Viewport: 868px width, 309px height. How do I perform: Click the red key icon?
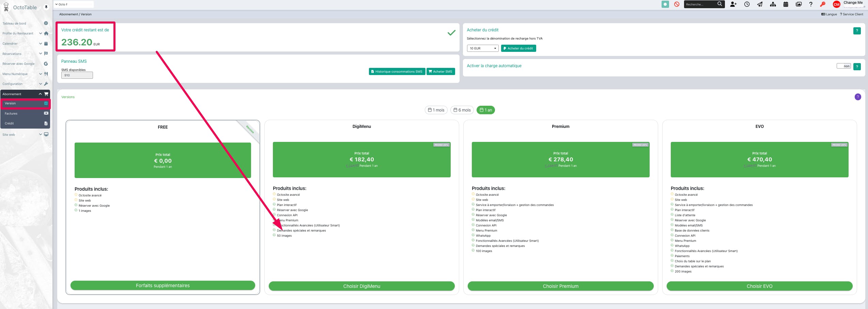pos(823,4)
